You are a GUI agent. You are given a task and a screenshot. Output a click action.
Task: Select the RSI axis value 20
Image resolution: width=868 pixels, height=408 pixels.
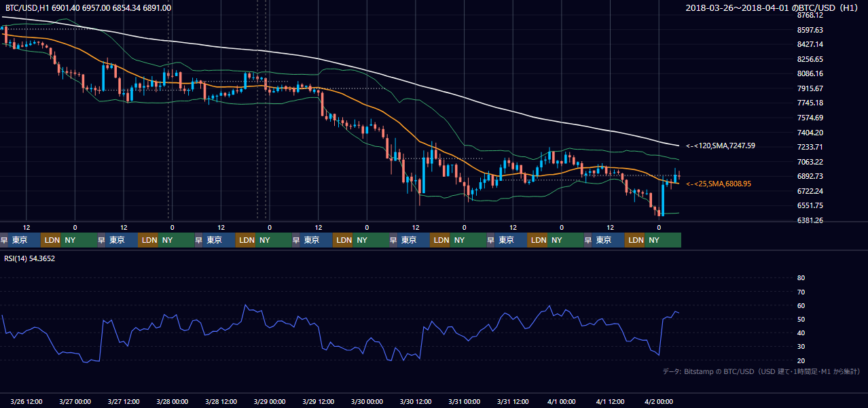801,360
